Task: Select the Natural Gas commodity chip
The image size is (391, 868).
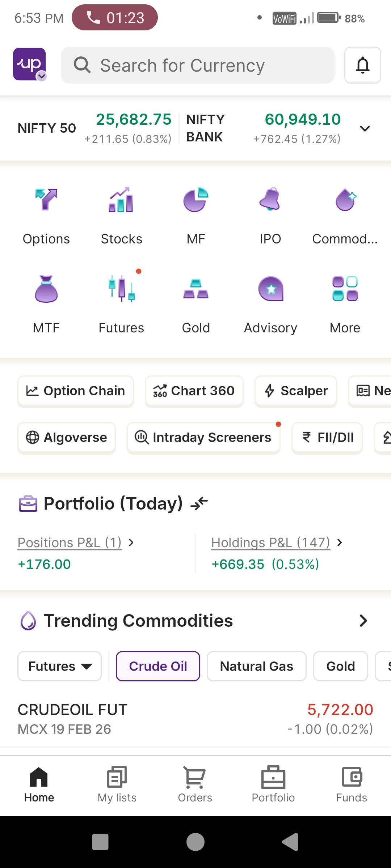Action: click(256, 666)
